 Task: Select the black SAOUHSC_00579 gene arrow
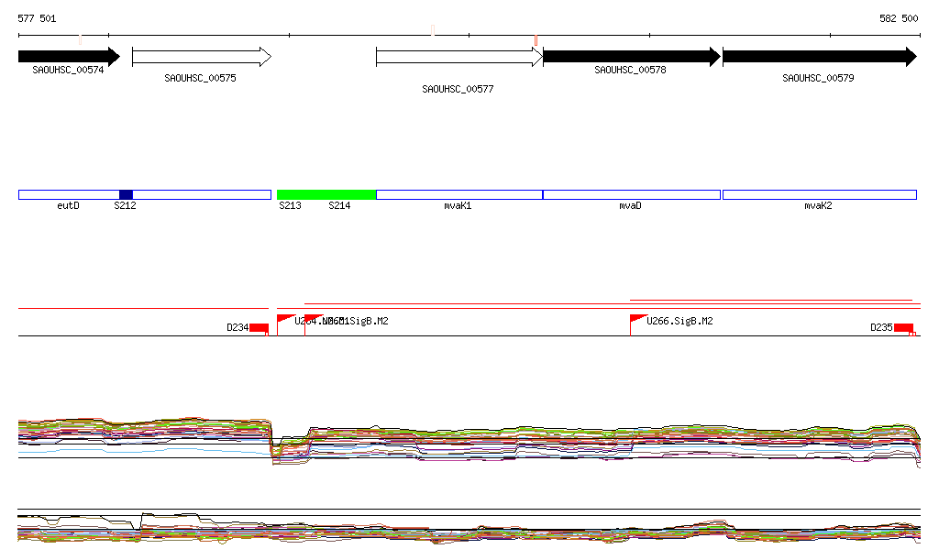(819, 57)
